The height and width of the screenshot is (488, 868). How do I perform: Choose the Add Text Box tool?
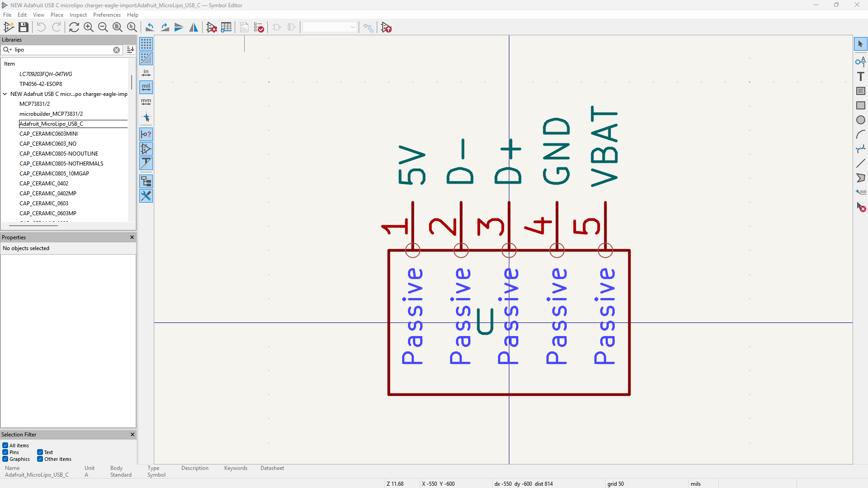pos(860,91)
